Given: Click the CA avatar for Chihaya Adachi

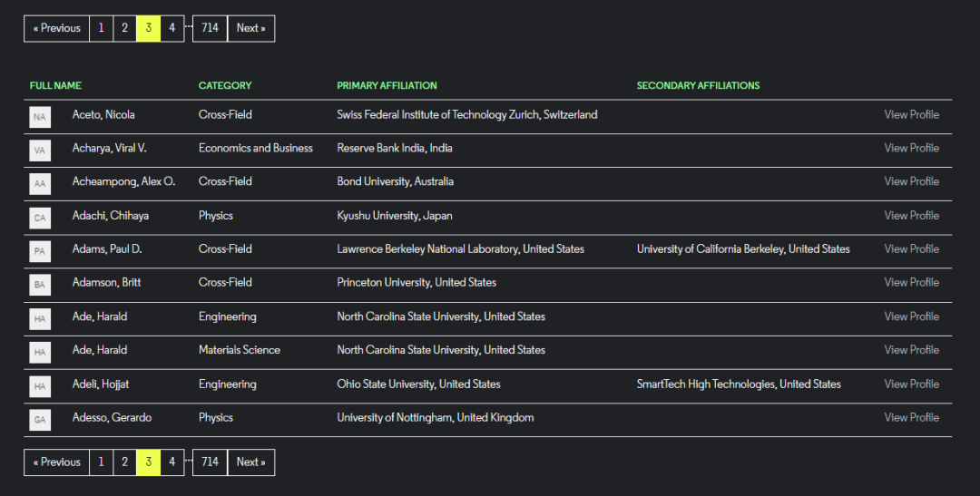Looking at the screenshot, I should (40, 217).
